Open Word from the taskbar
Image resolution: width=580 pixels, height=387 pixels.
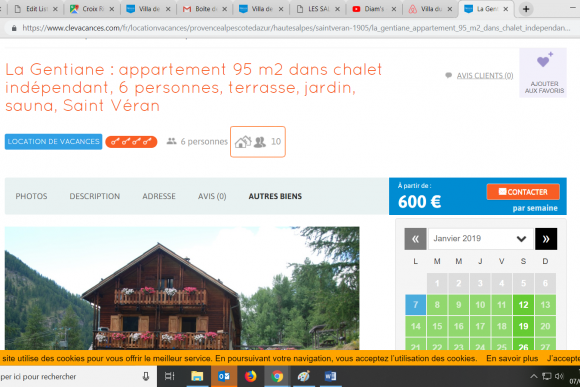(x=330, y=376)
